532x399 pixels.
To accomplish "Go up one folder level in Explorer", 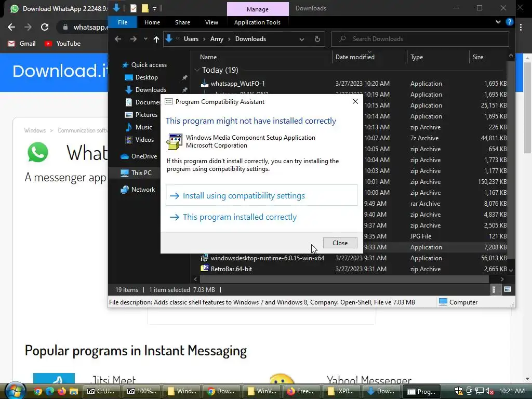I will coord(156,39).
